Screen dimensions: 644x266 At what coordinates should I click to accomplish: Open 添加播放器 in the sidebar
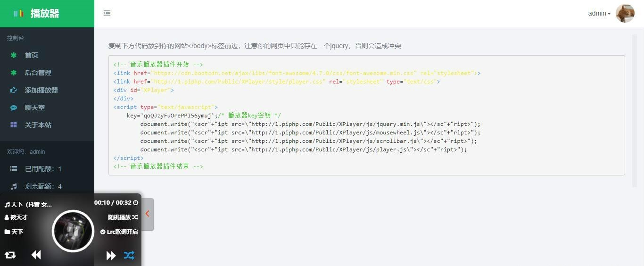(x=41, y=90)
